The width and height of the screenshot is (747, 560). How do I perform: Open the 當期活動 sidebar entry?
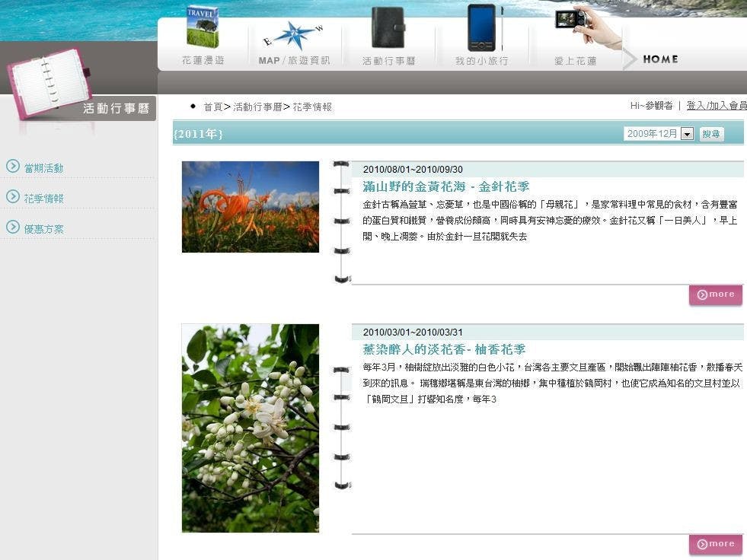[42, 167]
